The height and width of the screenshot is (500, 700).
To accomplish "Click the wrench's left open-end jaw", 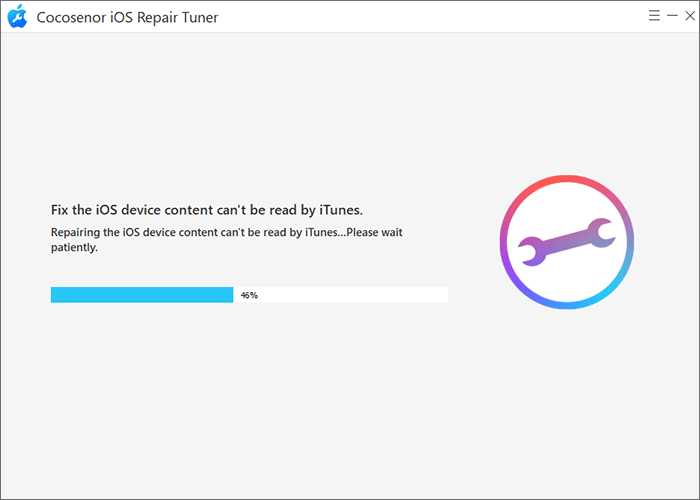I will (x=530, y=251).
